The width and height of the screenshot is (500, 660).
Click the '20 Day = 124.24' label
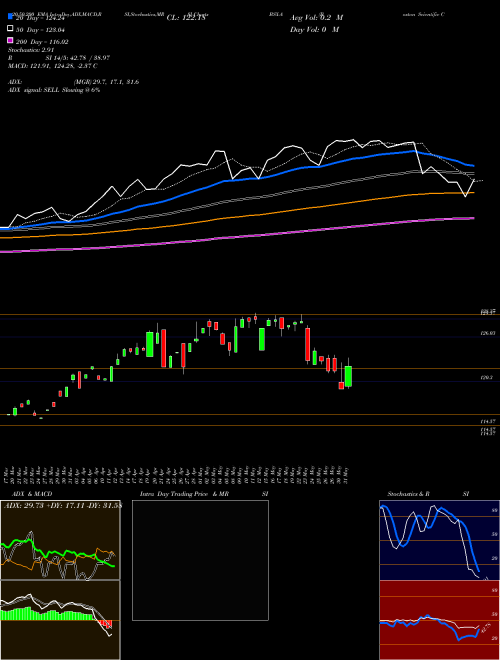(40, 18)
